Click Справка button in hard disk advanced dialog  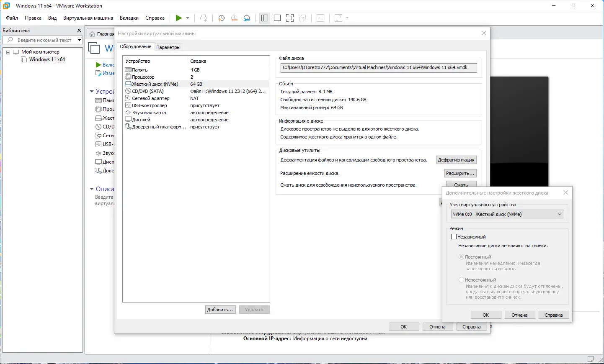[x=554, y=315]
